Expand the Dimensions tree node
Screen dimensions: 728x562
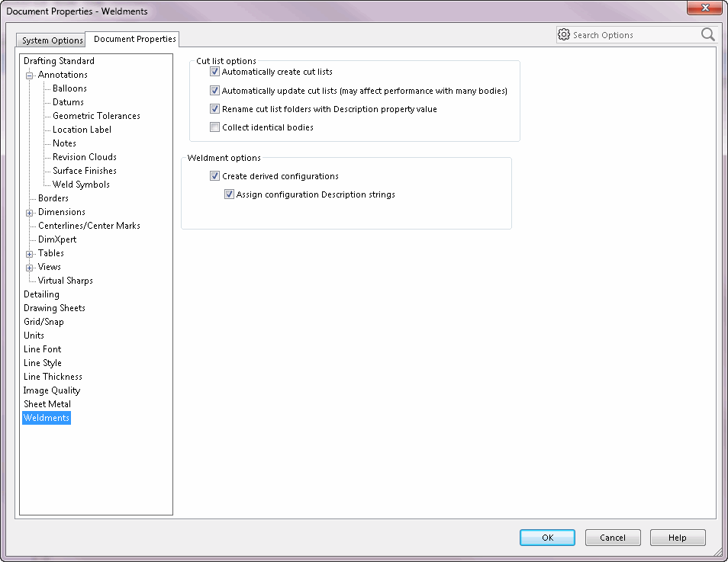(29, 213)
